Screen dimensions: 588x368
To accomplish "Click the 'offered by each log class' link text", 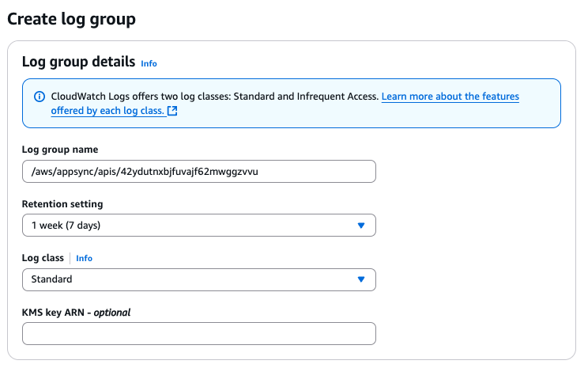I will pos(107,111).
